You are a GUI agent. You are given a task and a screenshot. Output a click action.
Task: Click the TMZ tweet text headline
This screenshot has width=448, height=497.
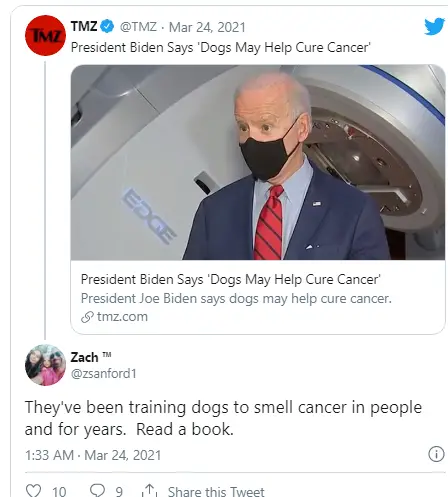coord(221,48)
